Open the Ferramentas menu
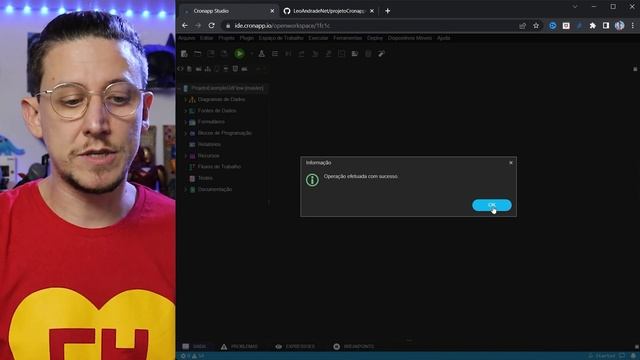Image resolution: width=640 pixels, height=360 pixels. (x=347, y=38)
